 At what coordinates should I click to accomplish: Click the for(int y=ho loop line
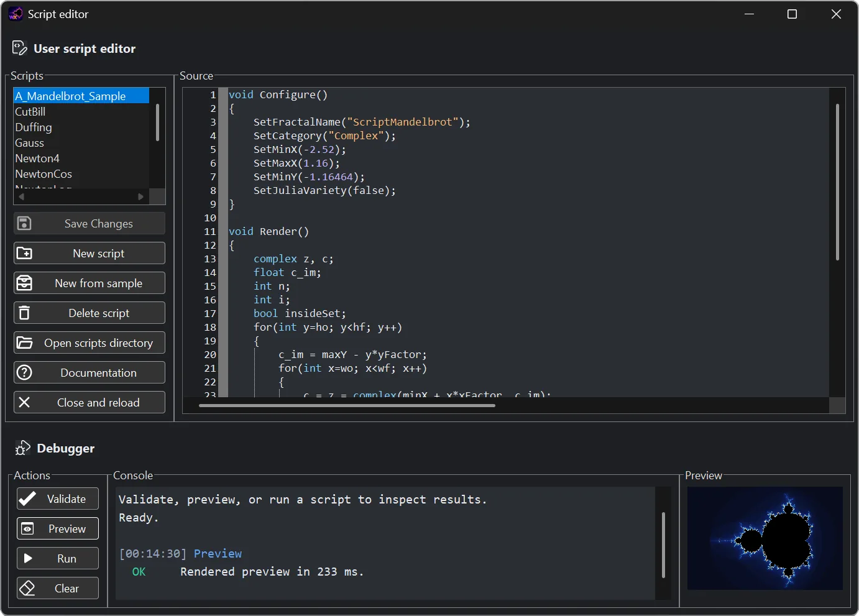tap(328, 327)
